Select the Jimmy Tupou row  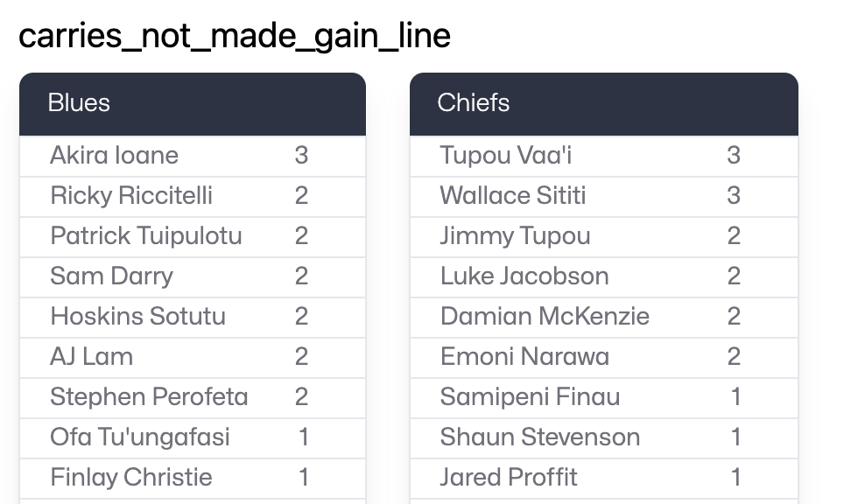click(603, 236)
